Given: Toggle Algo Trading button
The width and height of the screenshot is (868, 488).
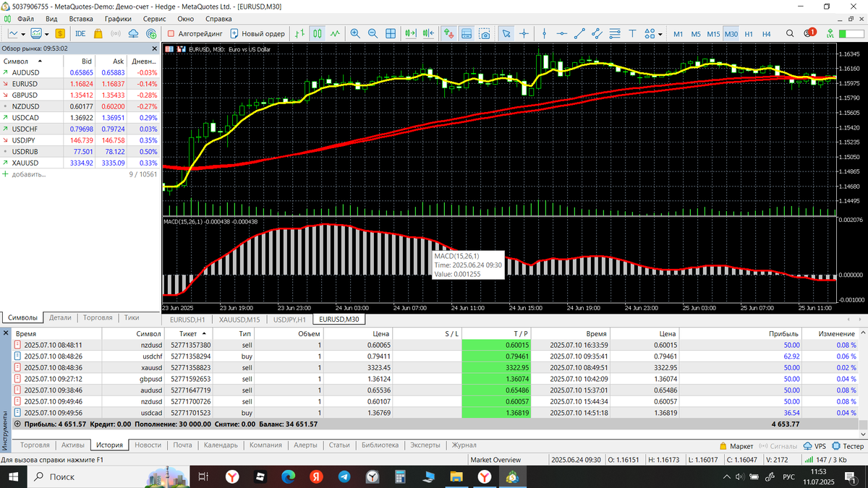Looking at the screenshot, I should point(193,33).
